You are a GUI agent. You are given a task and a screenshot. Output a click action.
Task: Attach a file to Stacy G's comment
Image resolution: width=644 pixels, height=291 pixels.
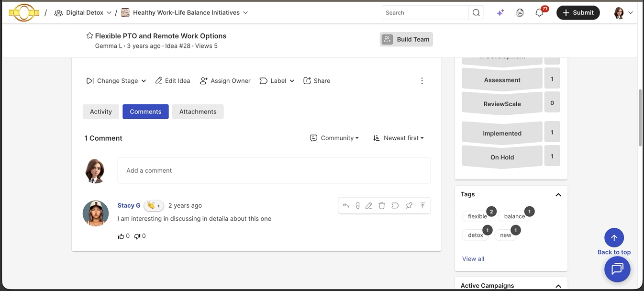(x=357, y=206)
